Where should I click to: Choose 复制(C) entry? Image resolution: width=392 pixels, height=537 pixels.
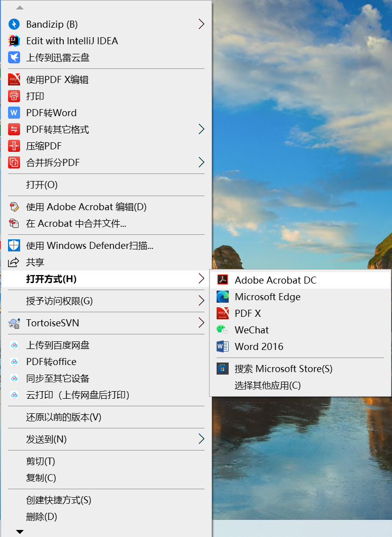[x=106, y=478]
